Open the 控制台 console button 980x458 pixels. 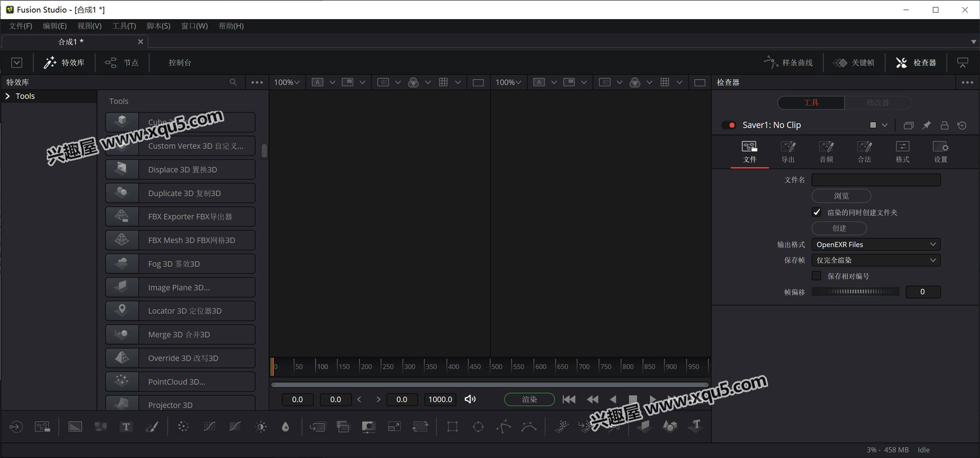coord(180,63)
